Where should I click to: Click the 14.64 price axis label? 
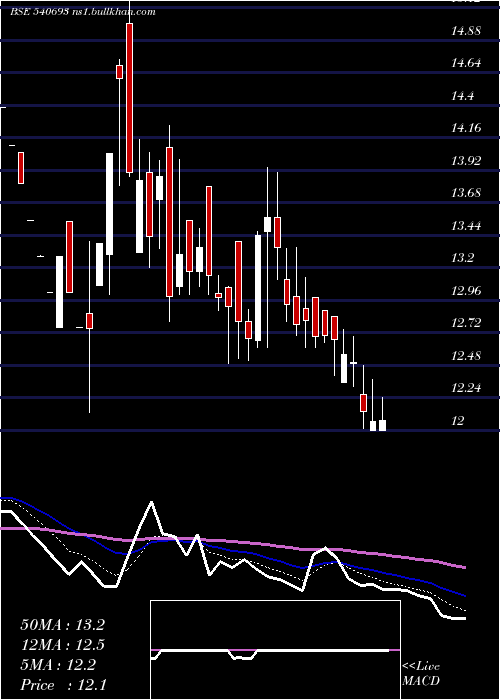(x=466, y=63)
